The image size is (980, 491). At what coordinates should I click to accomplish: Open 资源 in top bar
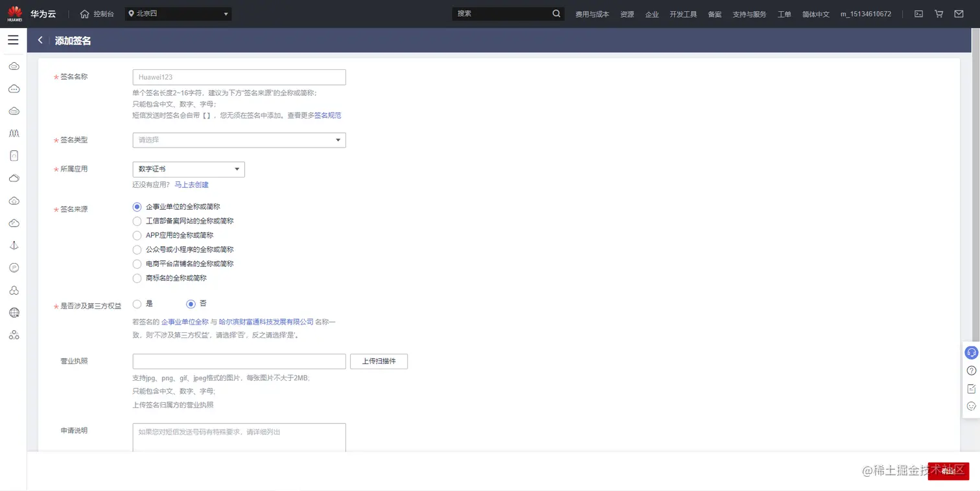627,14
